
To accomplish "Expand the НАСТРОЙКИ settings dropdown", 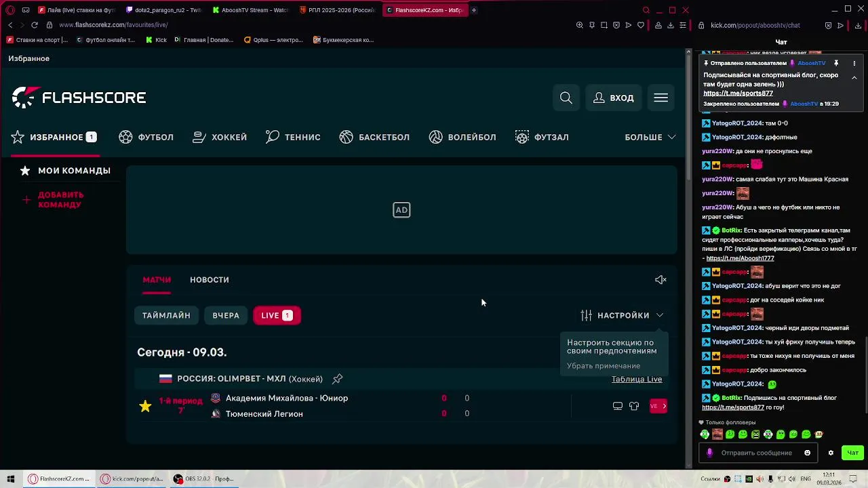I will tap(622, 316).
